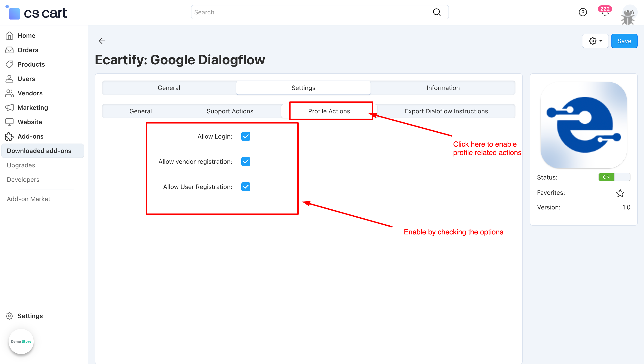Mark add-on as favorite with star
This screenshot has height=364, width=644.
point(620,193)
